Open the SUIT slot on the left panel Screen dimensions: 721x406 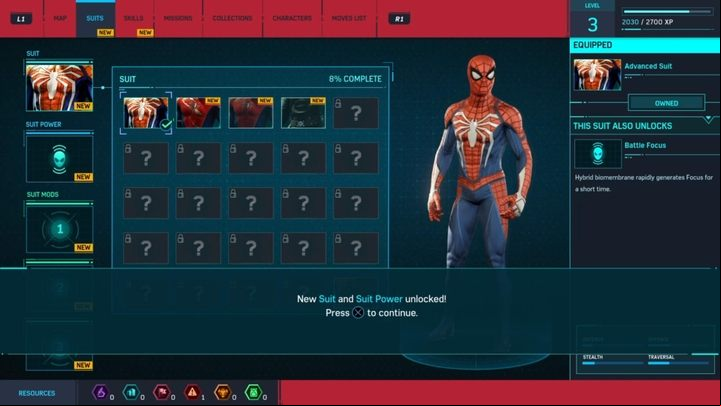59,87
